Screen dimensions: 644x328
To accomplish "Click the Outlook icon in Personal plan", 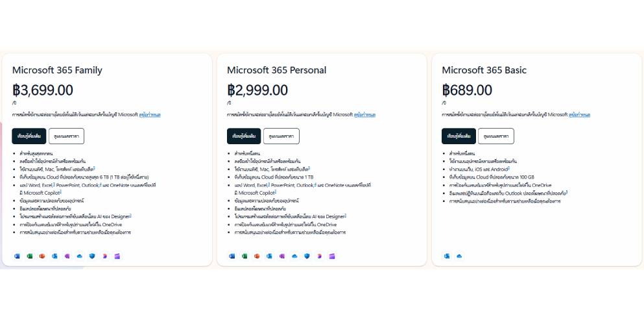I will [x=269, y=256].
